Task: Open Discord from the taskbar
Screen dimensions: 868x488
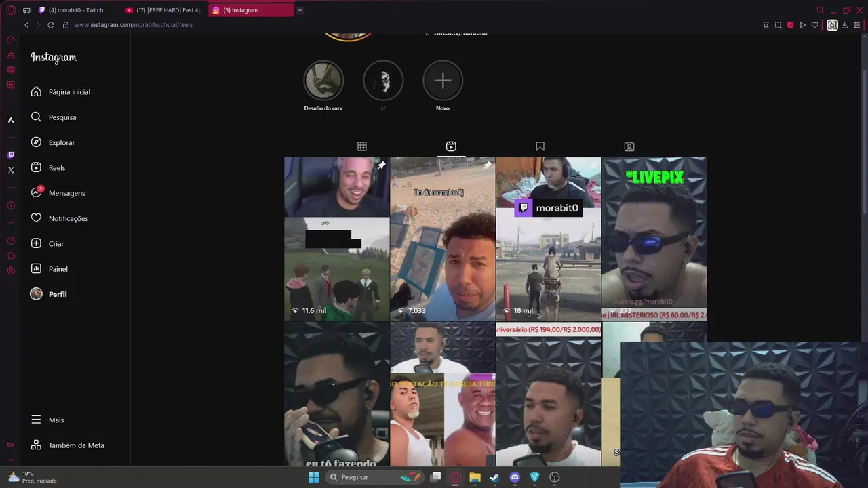Action: tap(515, 477)
